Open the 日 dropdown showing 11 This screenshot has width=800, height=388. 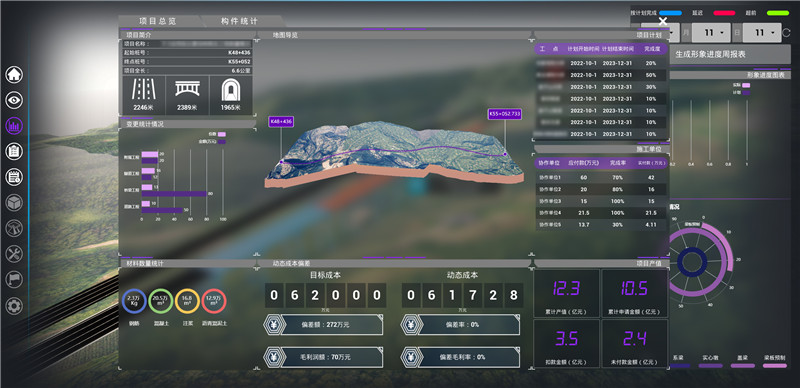[762, 33]
